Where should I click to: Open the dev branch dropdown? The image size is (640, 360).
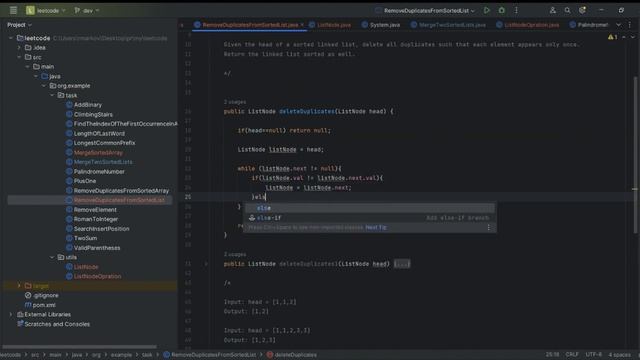point(87,11)
